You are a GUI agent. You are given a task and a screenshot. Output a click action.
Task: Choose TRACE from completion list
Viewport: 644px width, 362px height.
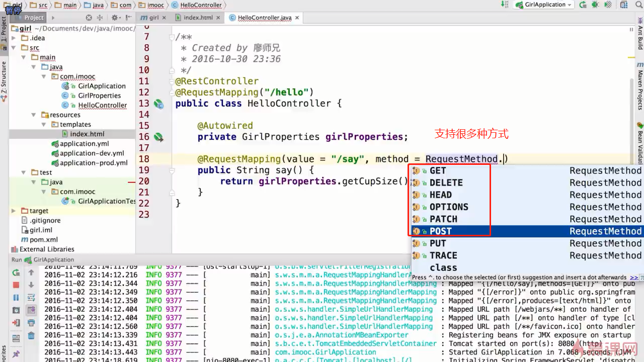[527, 255]
